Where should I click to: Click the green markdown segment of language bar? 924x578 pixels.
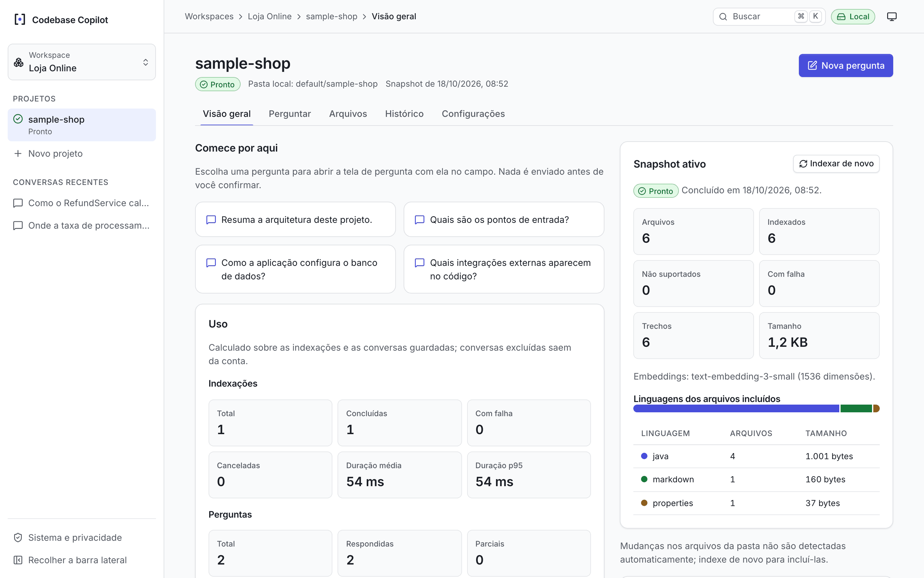856,409
